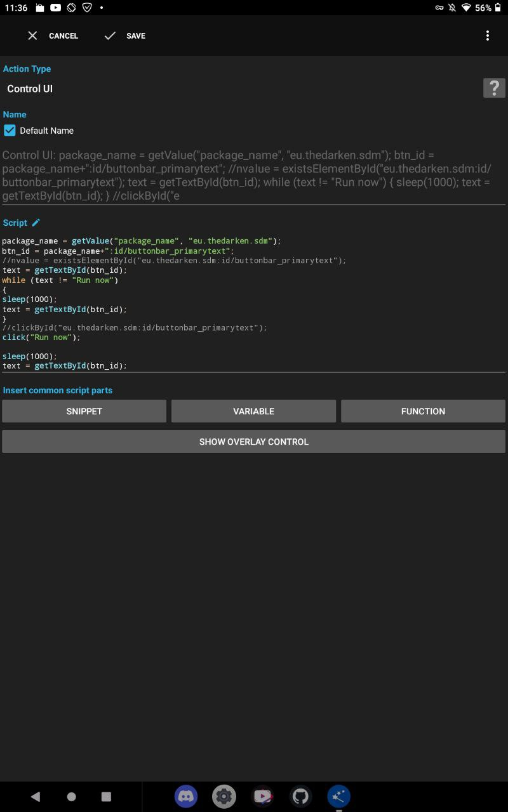Viewport: 508px width, 812px height.
Task: Click the btn_id assignment script line
Action: click(x=118, y=251)
